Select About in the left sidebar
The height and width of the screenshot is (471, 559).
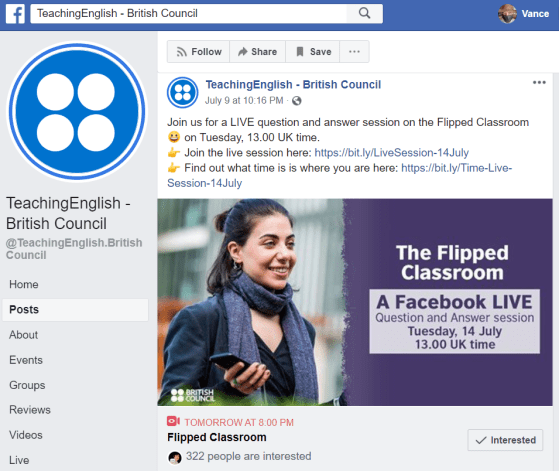(24, 335)
